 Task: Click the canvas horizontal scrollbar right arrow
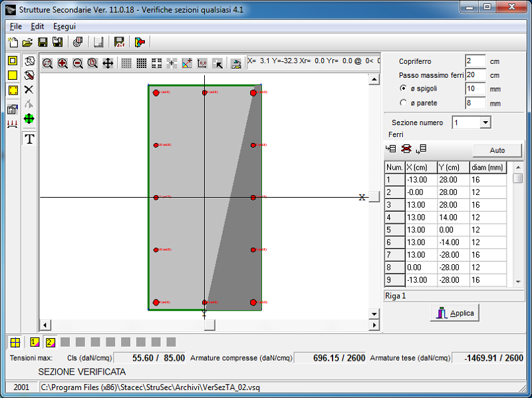374,325
